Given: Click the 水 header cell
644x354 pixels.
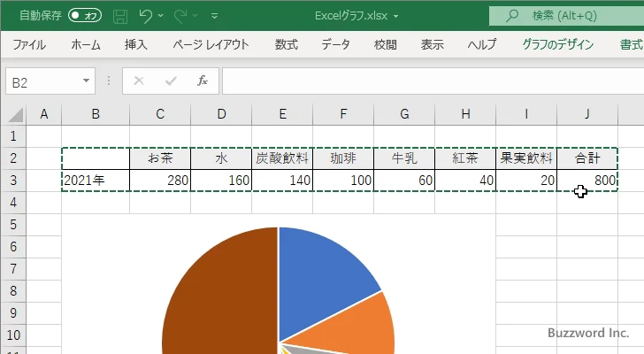Looking at the screenshot, I should pos(221,158).
